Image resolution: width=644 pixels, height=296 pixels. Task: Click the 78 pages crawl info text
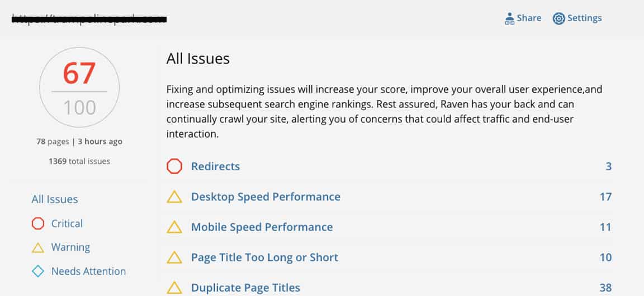coord(79,142)
